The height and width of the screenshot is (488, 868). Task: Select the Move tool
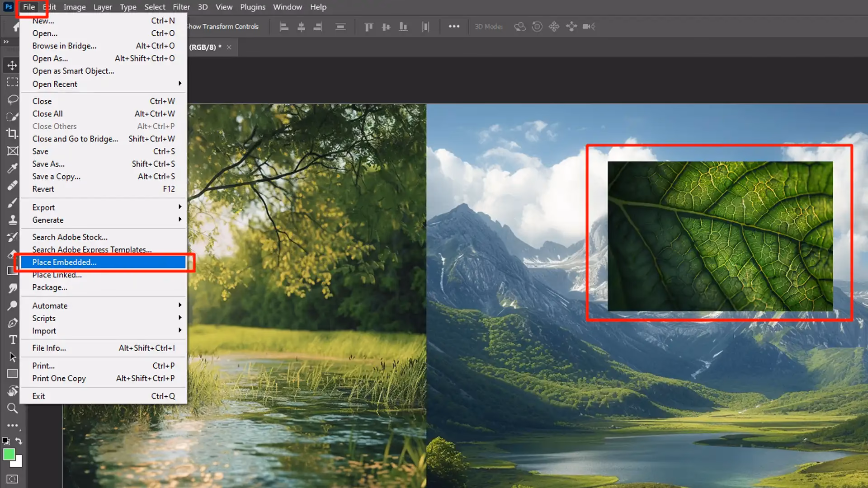12,65
